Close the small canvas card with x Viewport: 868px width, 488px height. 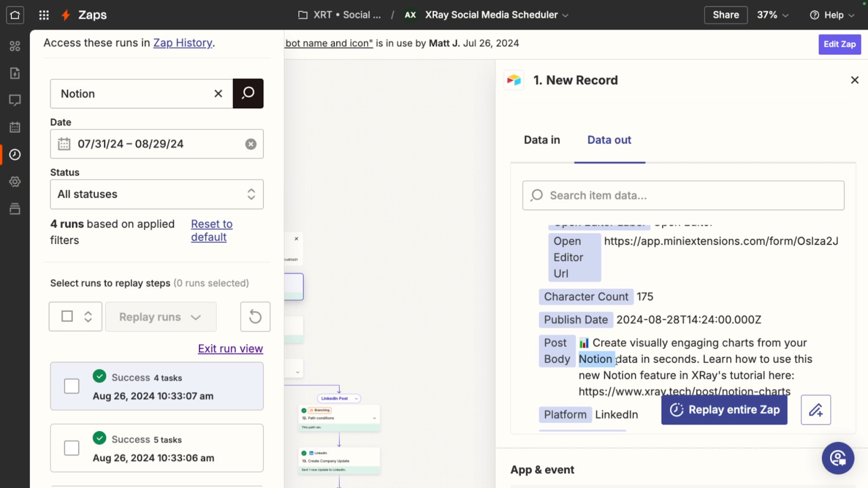tap(296, 239)
